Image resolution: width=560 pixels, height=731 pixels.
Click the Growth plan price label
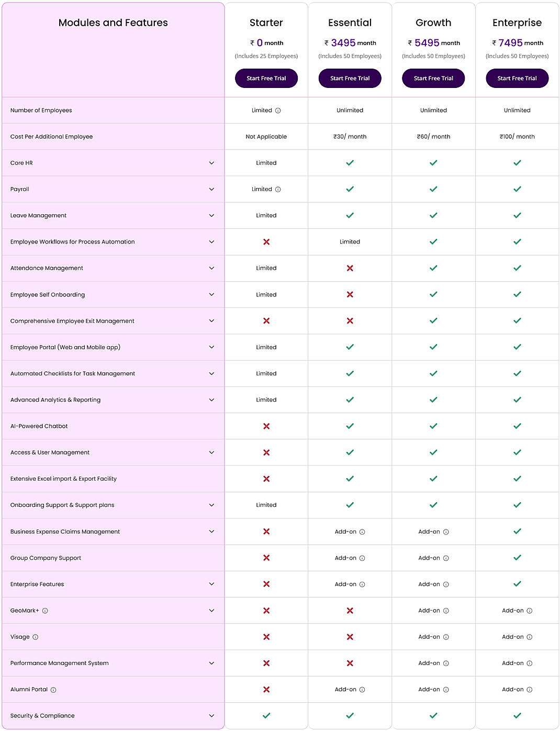(x=433, y=42)
